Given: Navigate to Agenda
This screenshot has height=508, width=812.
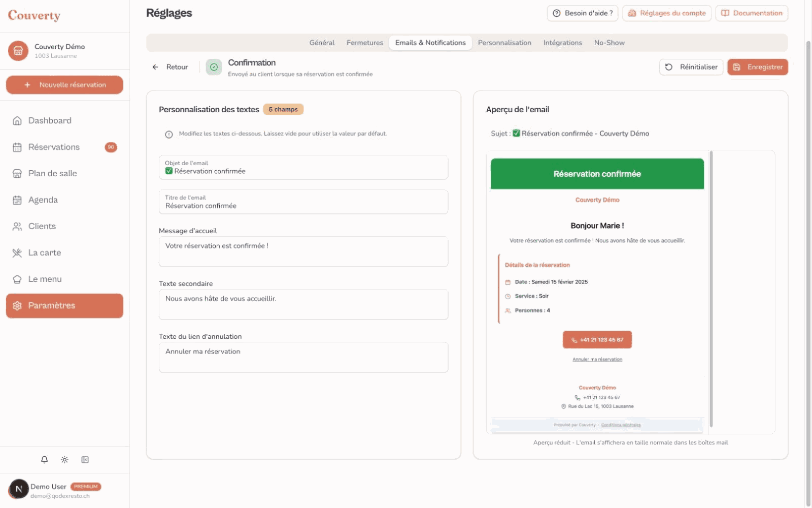Looking at the screenshot, I should [x=64, y=200].
